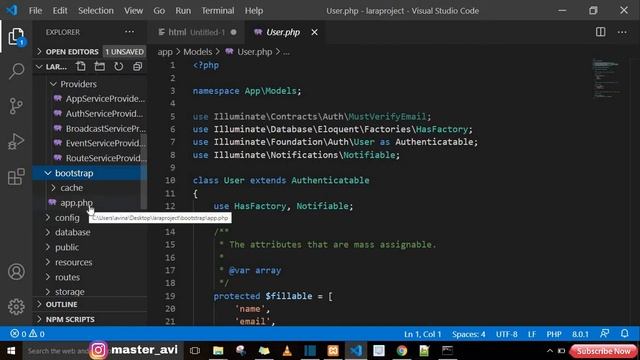
Task: Click New Folder icon in explorer header
Action: (100, 66)
